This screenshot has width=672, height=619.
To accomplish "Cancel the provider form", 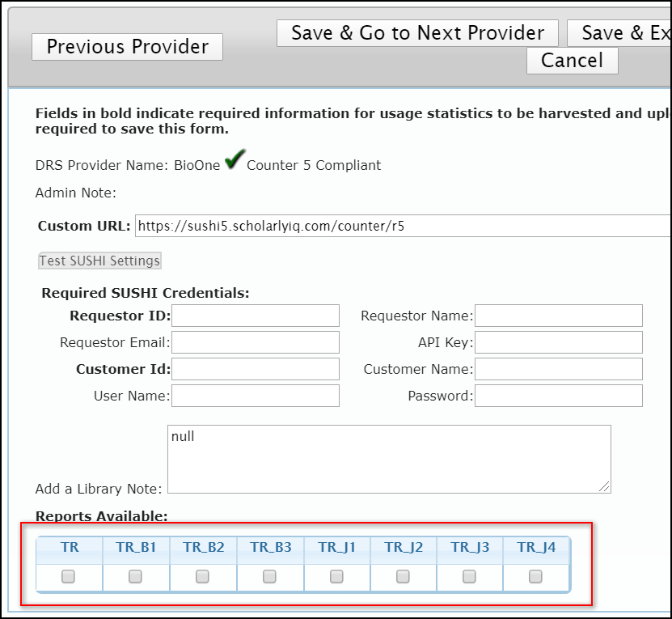I will click(572, 61).
